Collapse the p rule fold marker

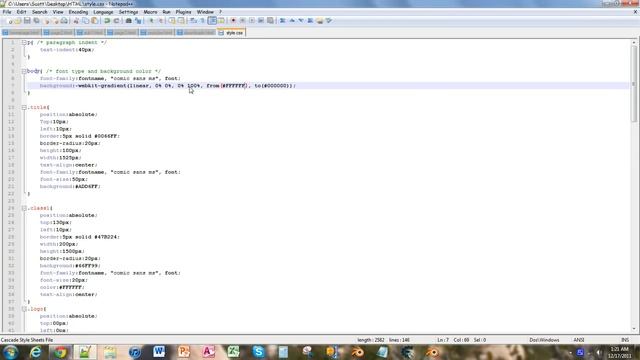coord(24,42)
